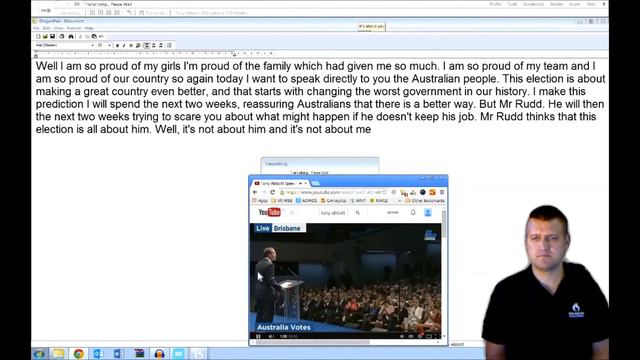This screenshot has height=360, width=640.
Task: Open a new tab in Chrome
Action: click(x=316, y=184)
